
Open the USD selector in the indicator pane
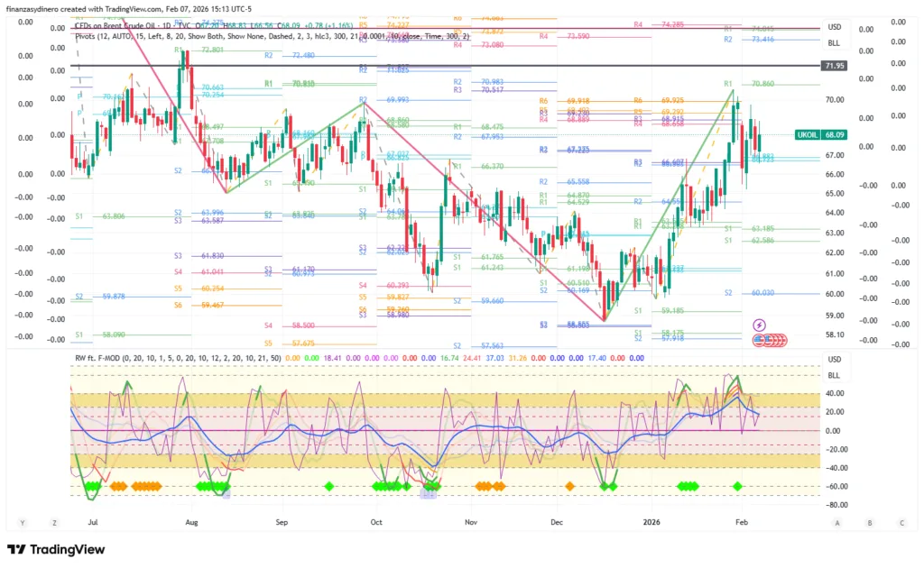[x=835, y=360]
